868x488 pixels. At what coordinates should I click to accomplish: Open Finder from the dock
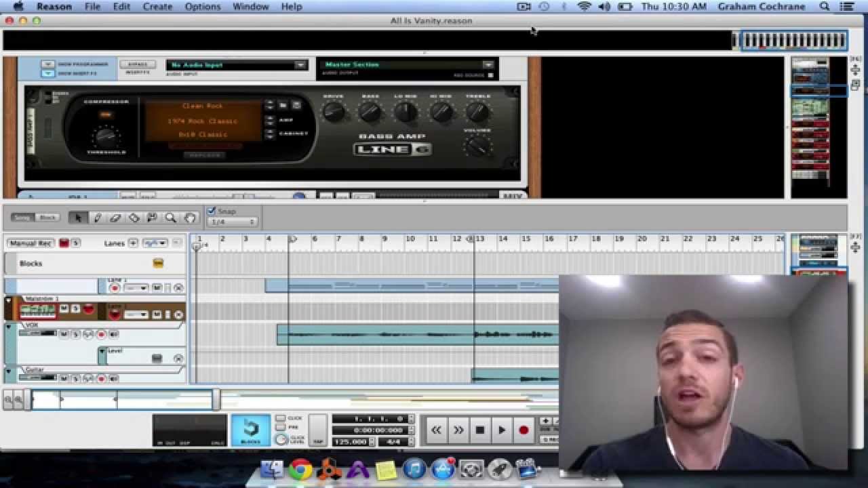click(x=272, y=469)
